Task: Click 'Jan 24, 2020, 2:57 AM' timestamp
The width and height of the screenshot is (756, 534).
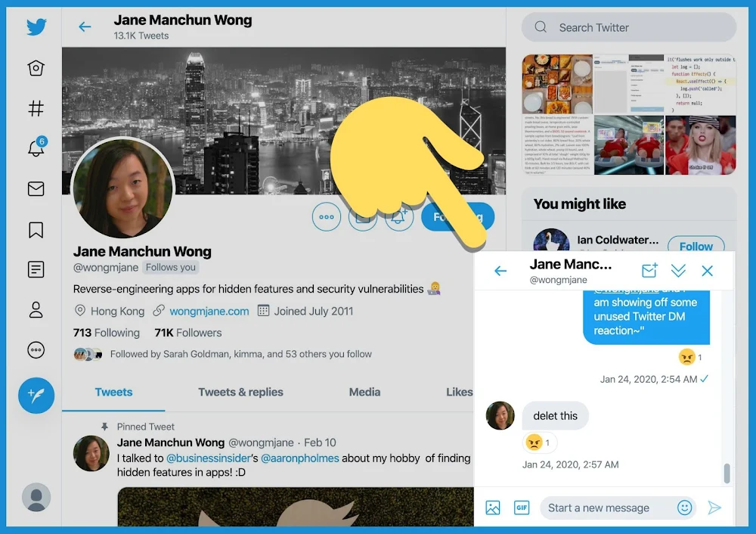Action: click(x=570, y=464)
